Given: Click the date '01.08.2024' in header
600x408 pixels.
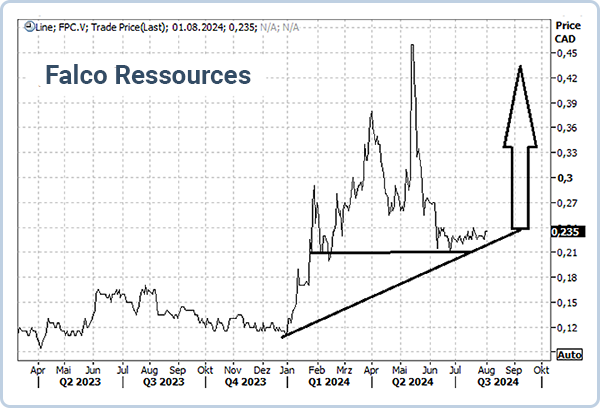Looking at the screenshot, I should coord(197,27).
